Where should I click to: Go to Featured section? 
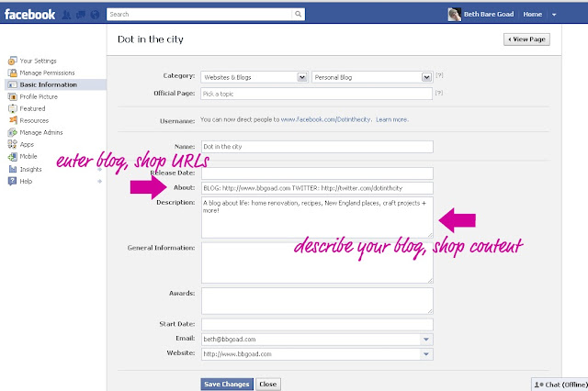pyautogui.click(x=33, y=108)
